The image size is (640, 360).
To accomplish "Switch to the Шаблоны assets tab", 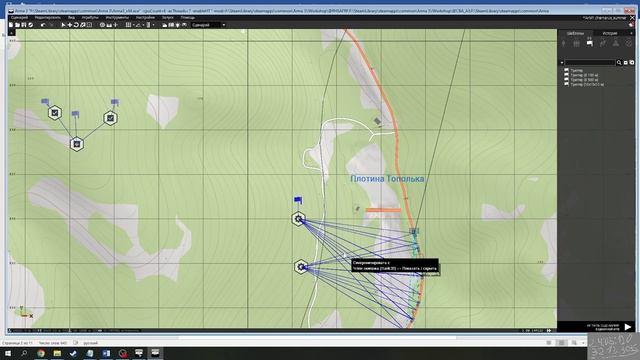I will [575, 33].
